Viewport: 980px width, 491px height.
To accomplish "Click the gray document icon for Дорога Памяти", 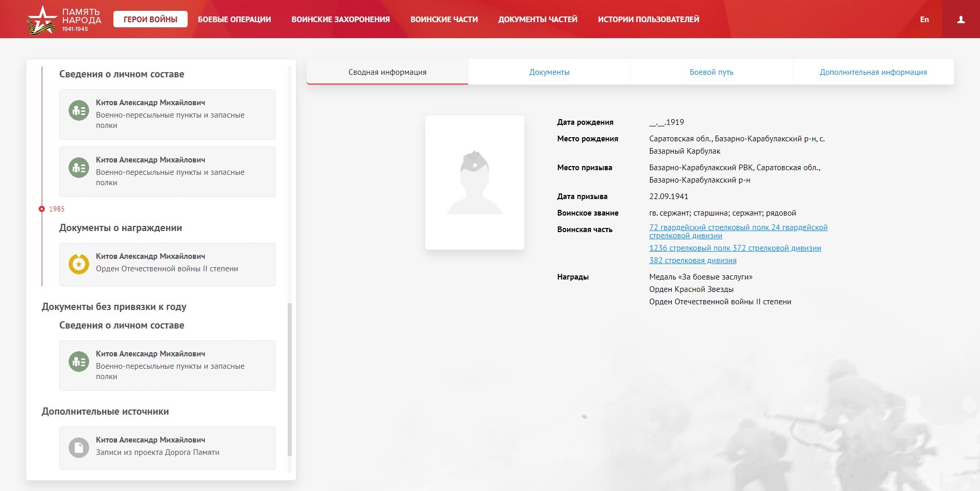I will (x=79, y=448).
